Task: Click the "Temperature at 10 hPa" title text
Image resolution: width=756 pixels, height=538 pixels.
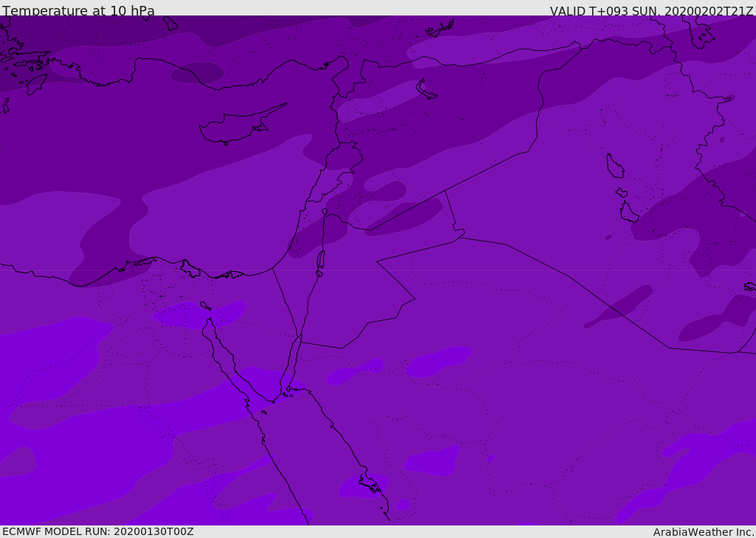Action: coord(78,10)
